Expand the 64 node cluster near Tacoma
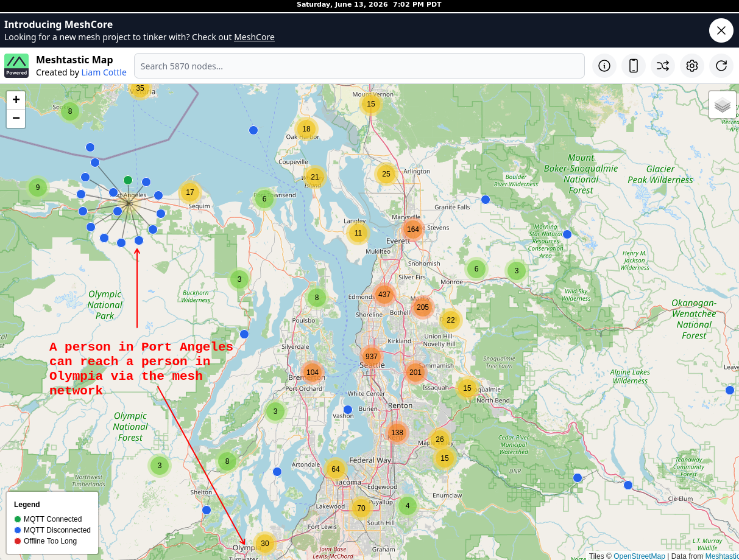This screenshot has width=739, height=560. (x=335, y=469)
